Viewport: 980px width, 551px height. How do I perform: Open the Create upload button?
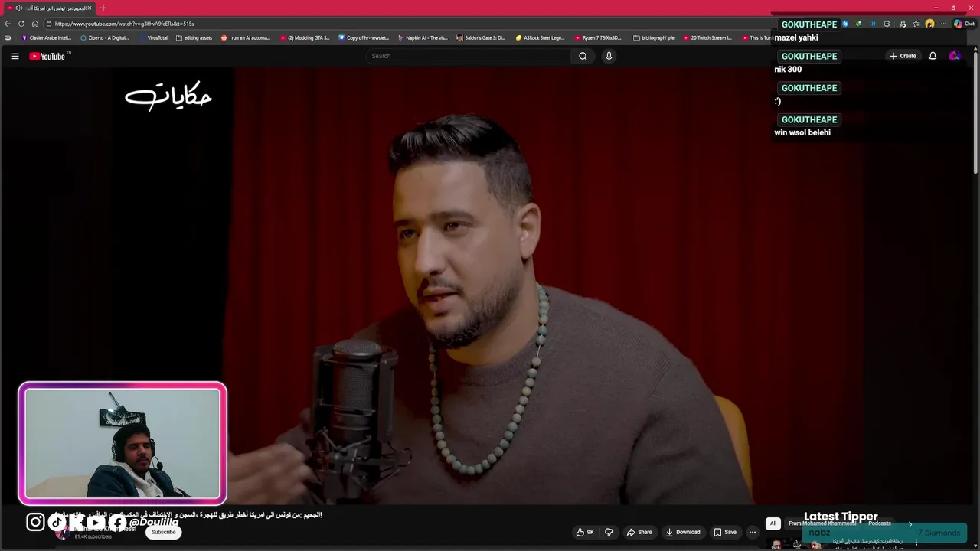pyautogui.click(x=903, y=56)
